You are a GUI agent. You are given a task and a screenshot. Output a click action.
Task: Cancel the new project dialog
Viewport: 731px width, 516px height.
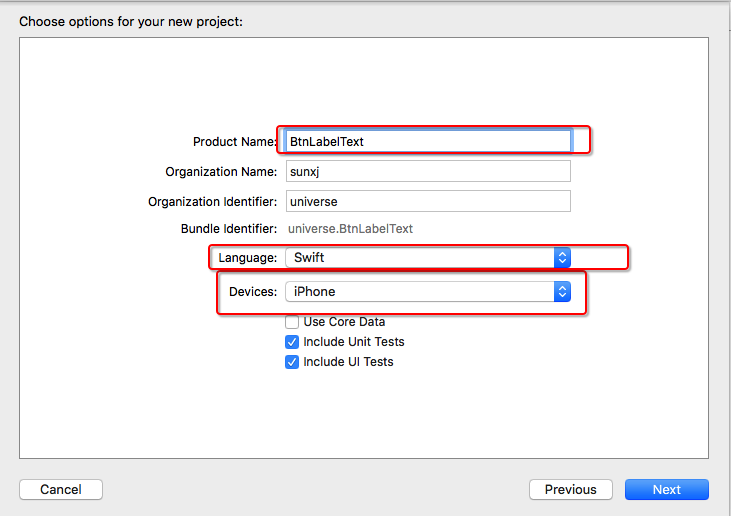click(x=61, y=489)
